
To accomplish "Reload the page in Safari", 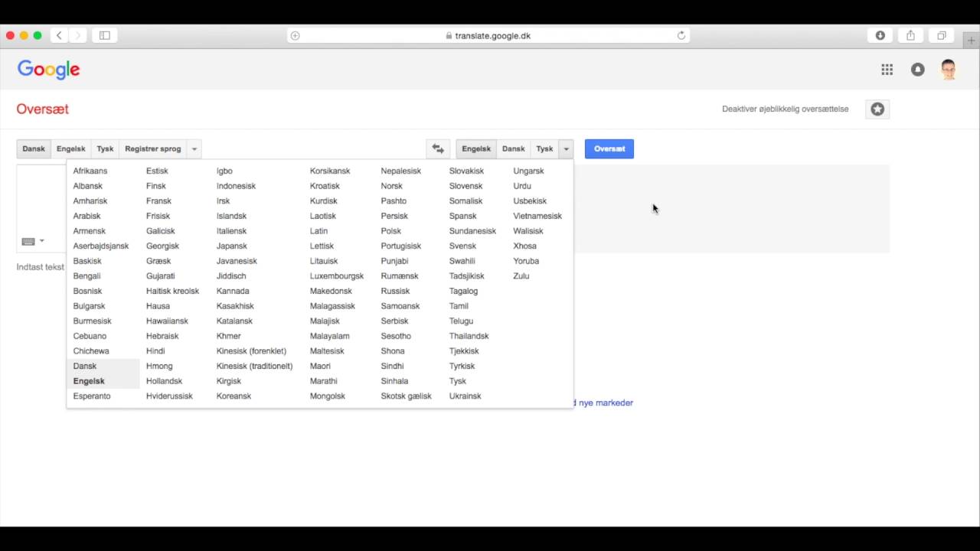I will [x=681, y=35].
